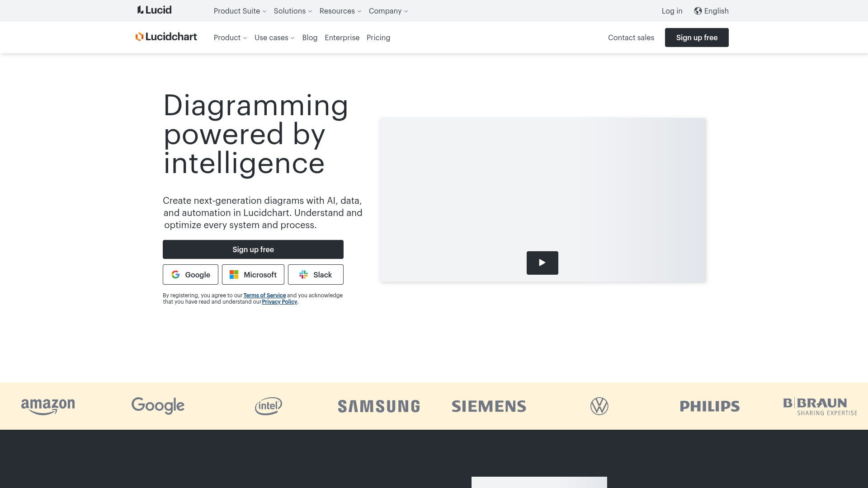Click the Lucid logo in the top bar

tap(154, 10)
